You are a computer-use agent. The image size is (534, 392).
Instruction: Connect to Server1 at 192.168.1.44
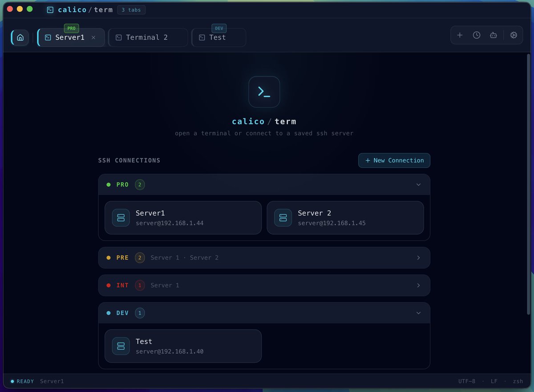(183, 218)
